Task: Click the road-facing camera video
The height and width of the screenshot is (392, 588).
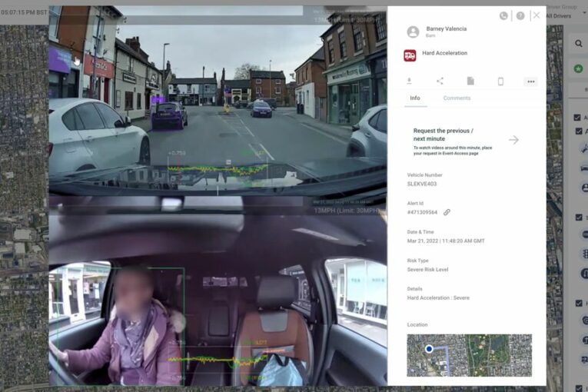Action: click(x=218, y=101)
